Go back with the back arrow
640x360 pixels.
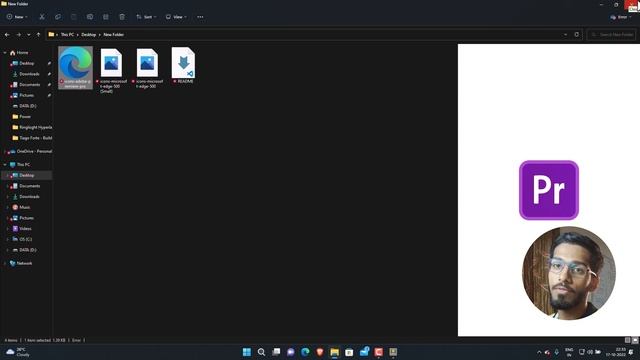pos(7,35)
